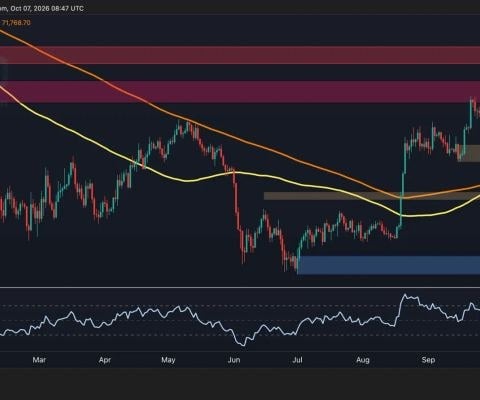Select the small tan rectangle beside the September candles
The image size is (480, 400).
pos(469,153)
